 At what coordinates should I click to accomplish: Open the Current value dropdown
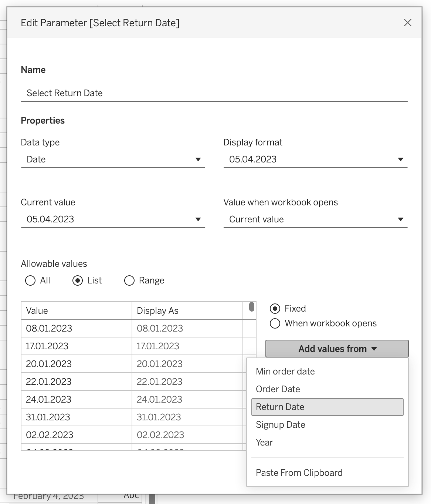pyautogui.click(x=113, y=219)
